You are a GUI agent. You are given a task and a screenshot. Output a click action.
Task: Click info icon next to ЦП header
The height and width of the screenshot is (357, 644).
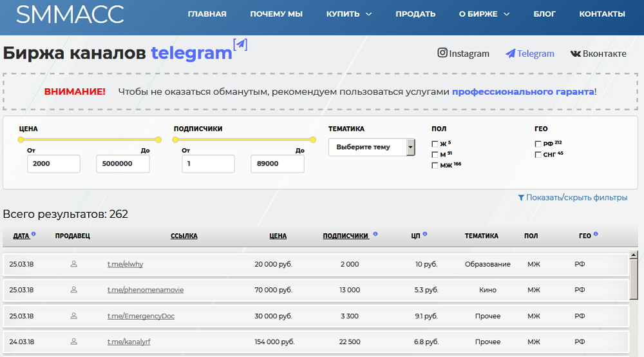point(424,234)
